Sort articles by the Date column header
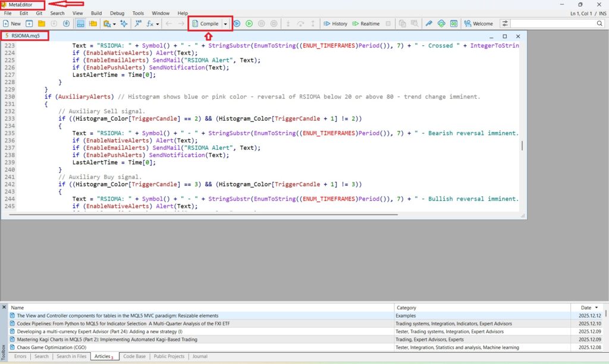609x364 pixels. [585, 307]
